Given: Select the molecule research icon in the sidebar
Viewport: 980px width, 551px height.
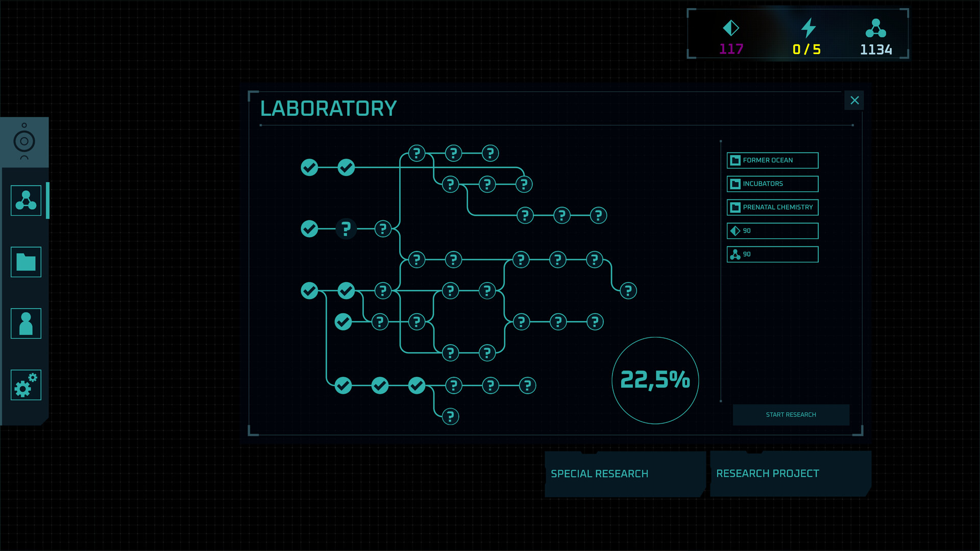Looking at the screenshot, I should [x=26, y=200].
